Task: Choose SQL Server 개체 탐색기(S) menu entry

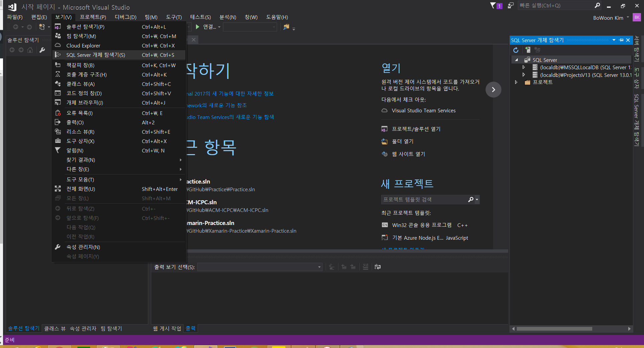Action: point(119,55)
